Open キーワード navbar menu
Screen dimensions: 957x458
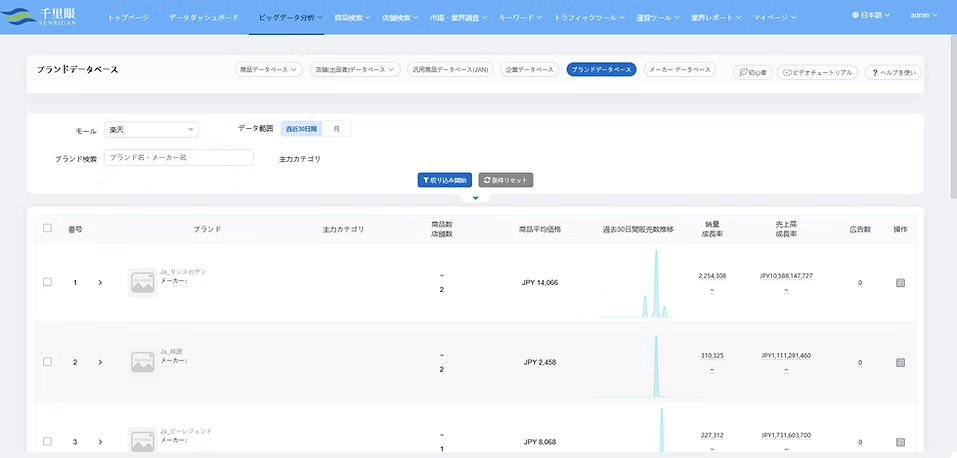[x=521, y=18]
